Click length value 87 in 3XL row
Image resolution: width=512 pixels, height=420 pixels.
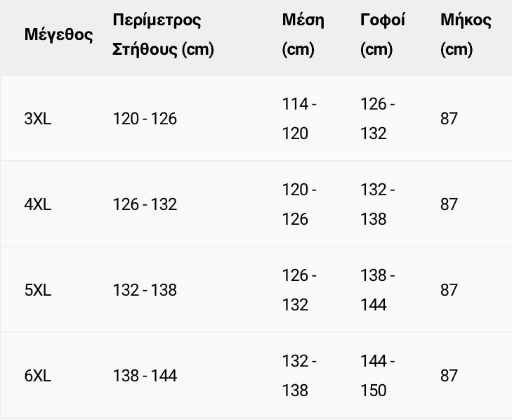[x=449, y=119]
